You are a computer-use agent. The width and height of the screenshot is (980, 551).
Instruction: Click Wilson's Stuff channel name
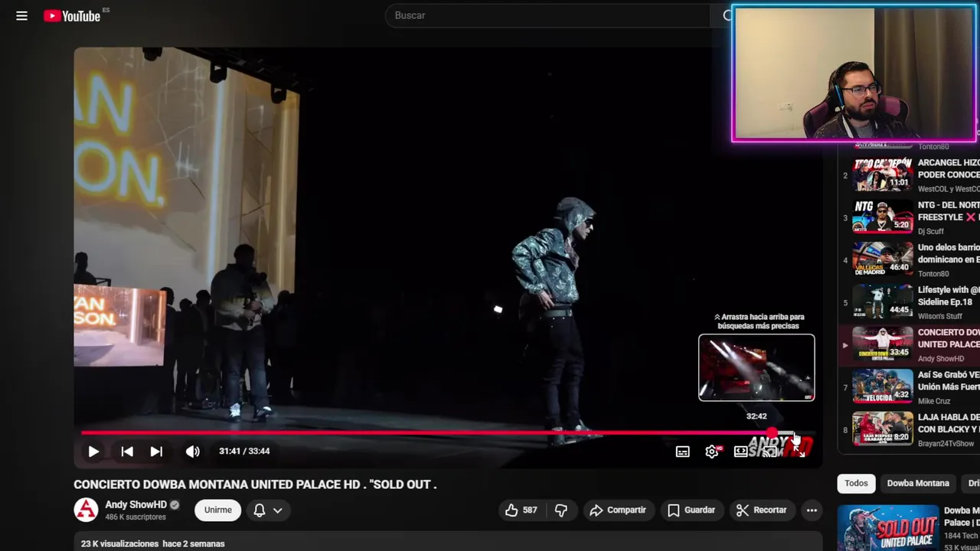point(940,316)
